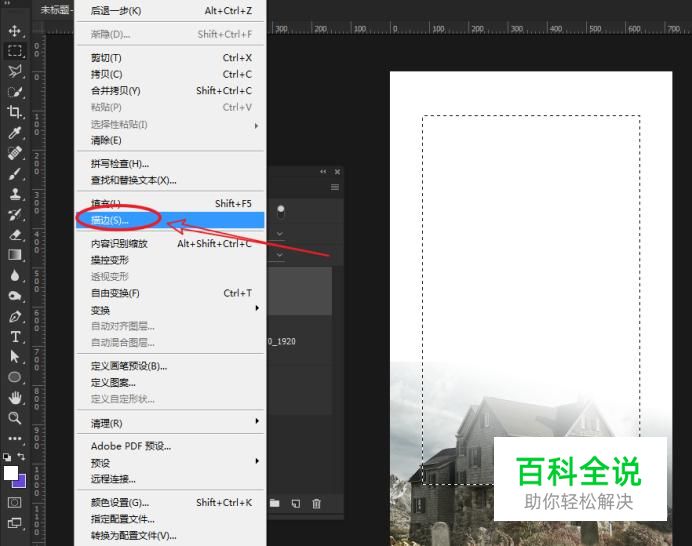Select the Zoom tool

point(15,418)
